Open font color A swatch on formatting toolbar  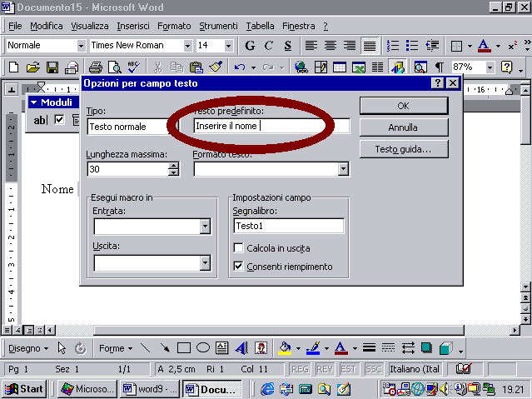pyautogui.click(x=484, y=46)
